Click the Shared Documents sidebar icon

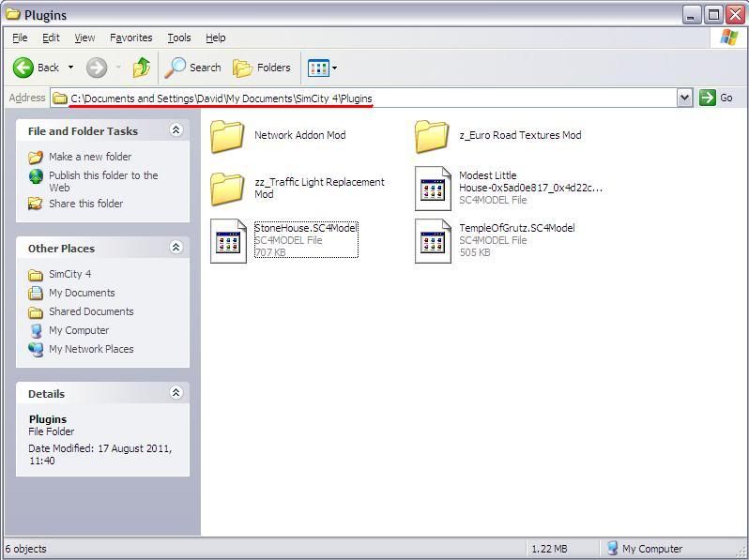coord(36,312)
